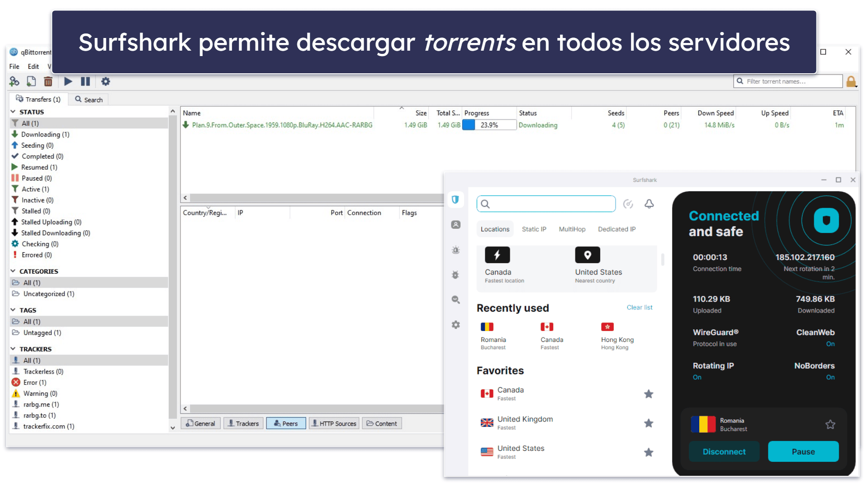This screenshot has width=868, height=488.
Task: Open the Content details tab
Action: click(382, 423)
